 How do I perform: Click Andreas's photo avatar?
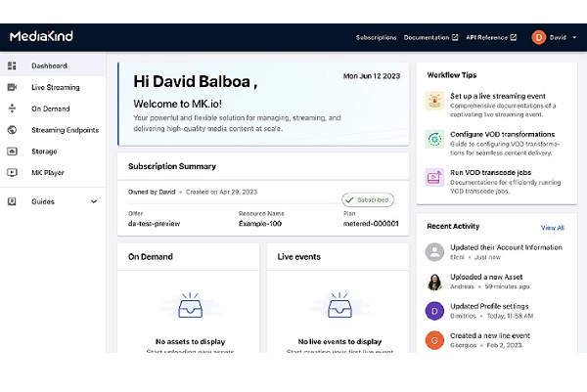point(434,282)
